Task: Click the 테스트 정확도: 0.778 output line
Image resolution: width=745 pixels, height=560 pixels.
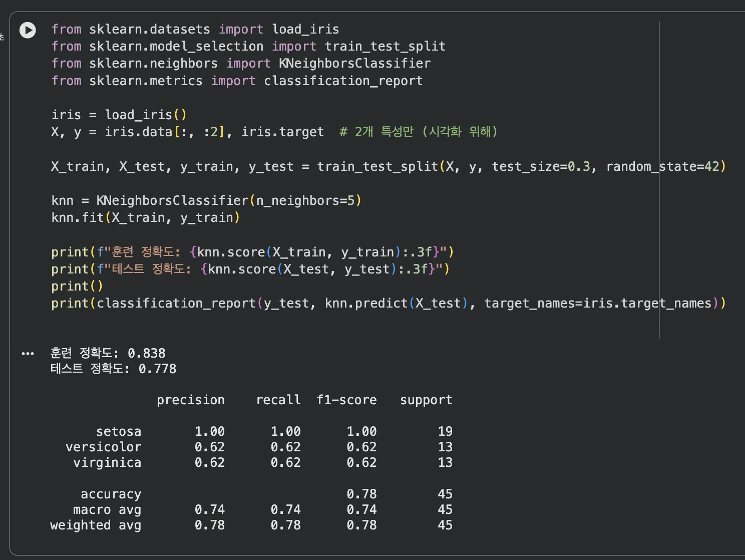Action: tap(113, 369)
